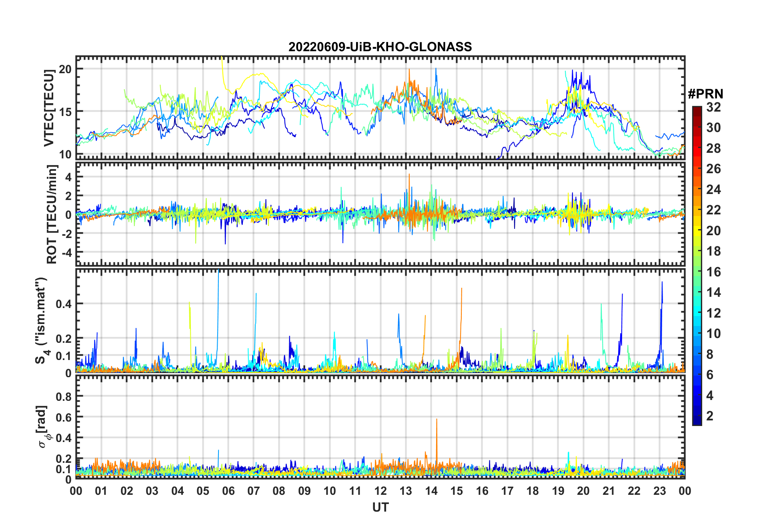Click the S4 ("ism.mat") y-axis label
The image size is (761, 532).
pos(41,320)
